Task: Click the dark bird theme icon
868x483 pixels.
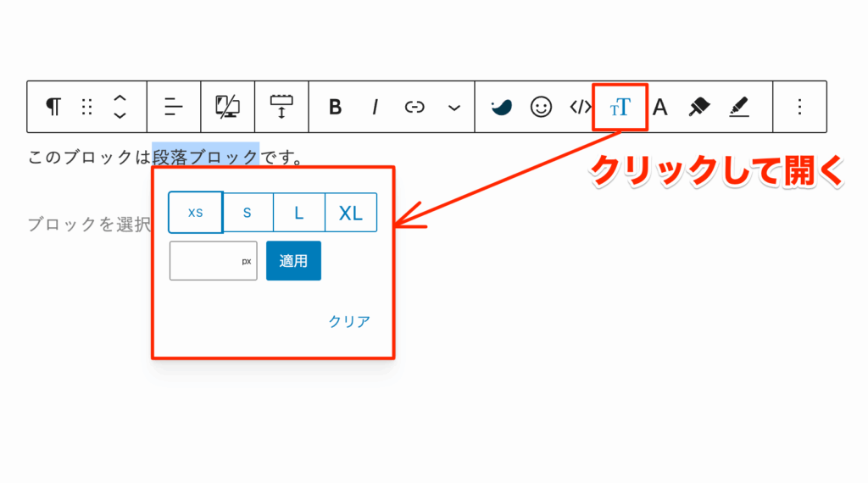Action: pyautogui.click(x=501, y=107)
